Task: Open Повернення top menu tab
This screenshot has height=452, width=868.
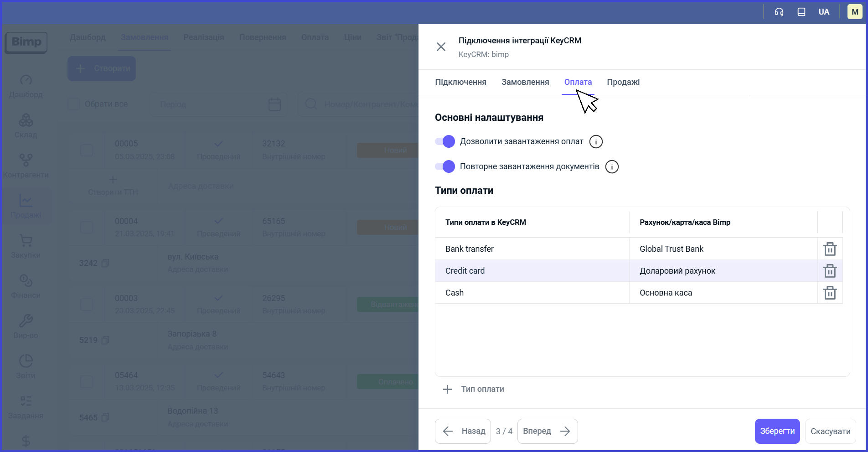Action: 263,37
